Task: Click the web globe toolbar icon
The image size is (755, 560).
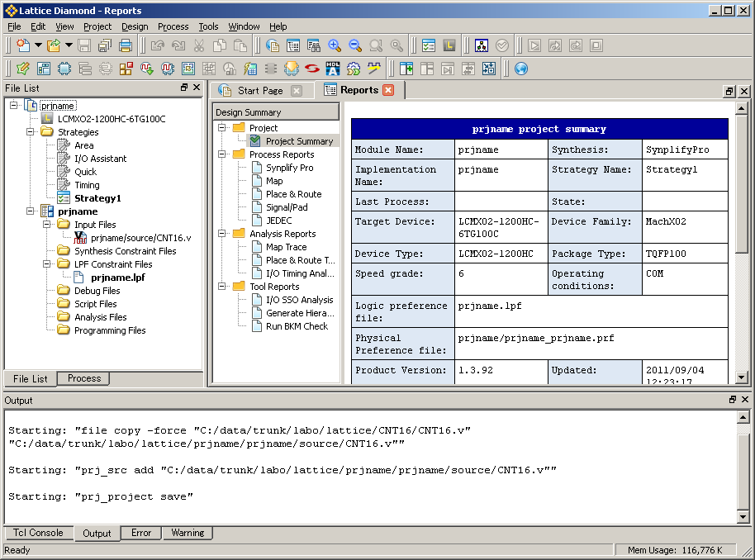Action: pos(521,69)
